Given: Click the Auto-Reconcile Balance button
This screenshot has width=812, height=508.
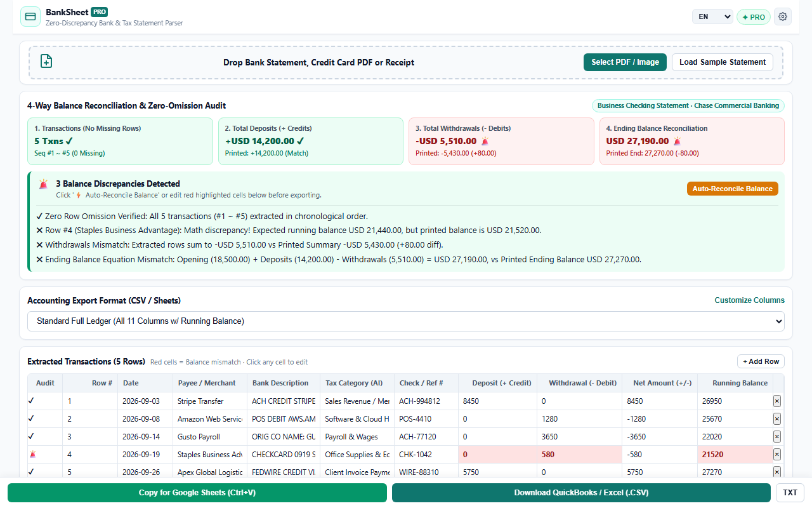Looking at the screenshot, I should 733,189.
